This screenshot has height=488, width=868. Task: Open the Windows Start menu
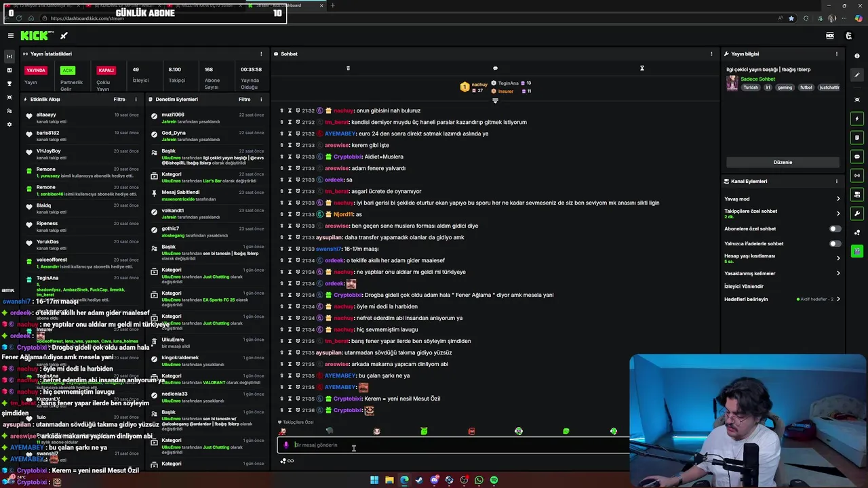[x=374, y=480]
